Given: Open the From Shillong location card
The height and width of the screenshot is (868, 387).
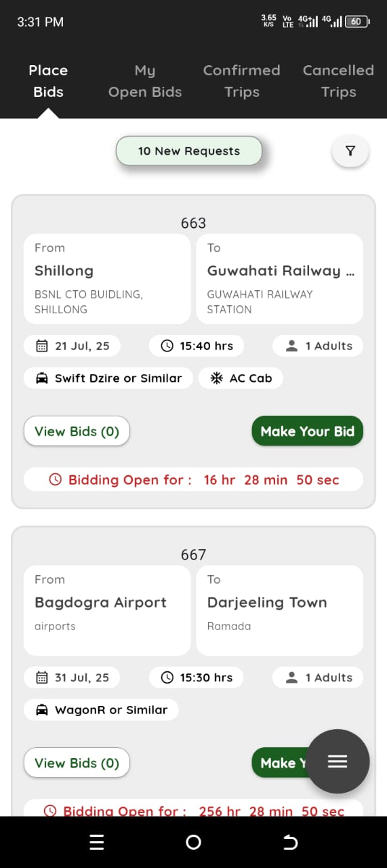Looking at the screenshot, I should [107, 279].
